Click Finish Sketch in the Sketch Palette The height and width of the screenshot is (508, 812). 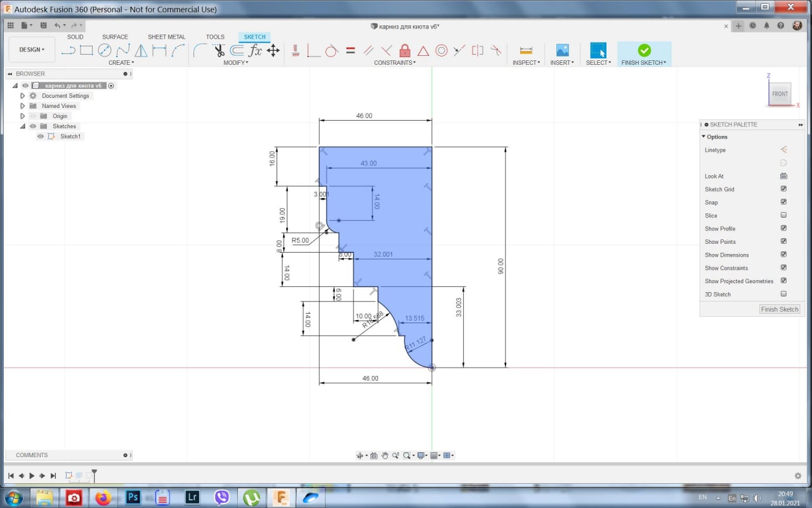(780, 309)
